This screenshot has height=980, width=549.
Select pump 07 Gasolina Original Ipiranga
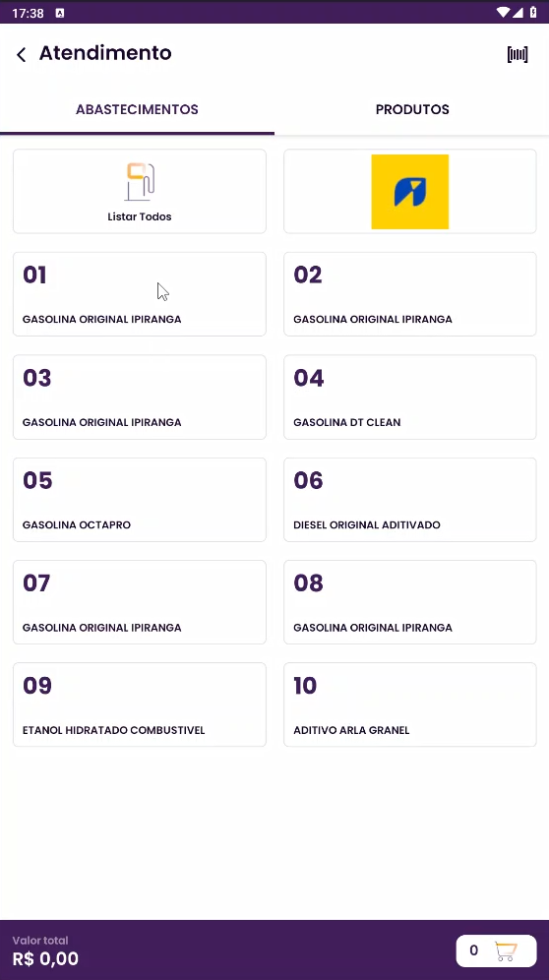click(x=140, y=602)
